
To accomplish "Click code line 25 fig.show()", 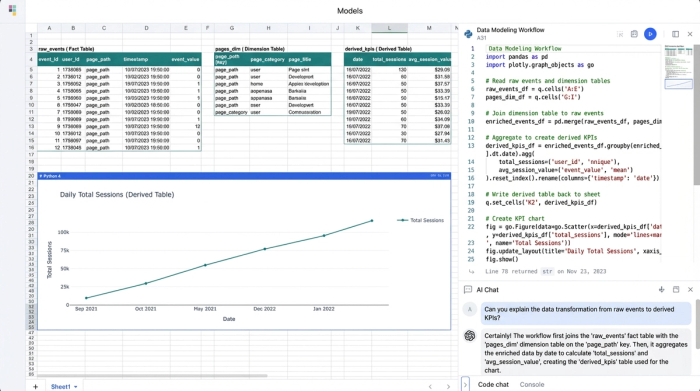I will (502, 259).
